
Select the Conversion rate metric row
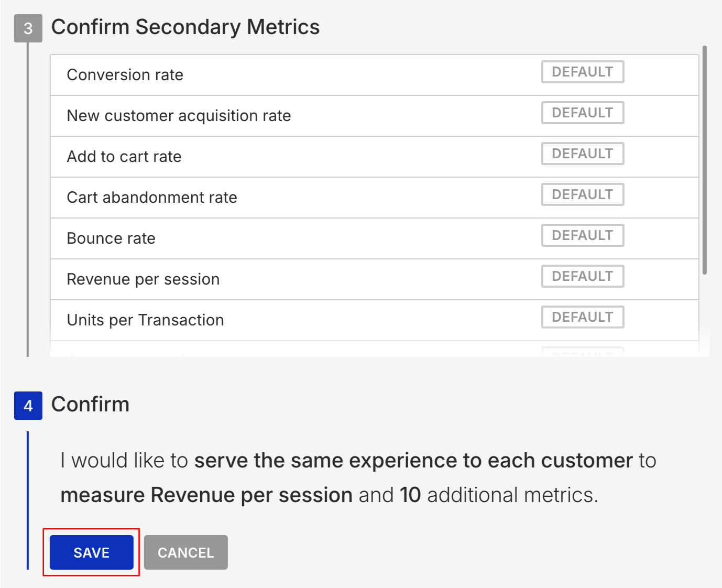click(125, 75)
